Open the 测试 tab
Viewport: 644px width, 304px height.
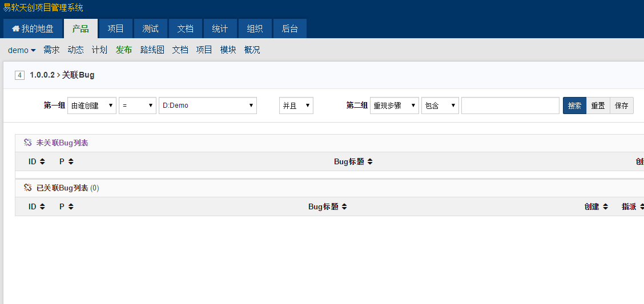pyautogui.click(x=150, y=29)
